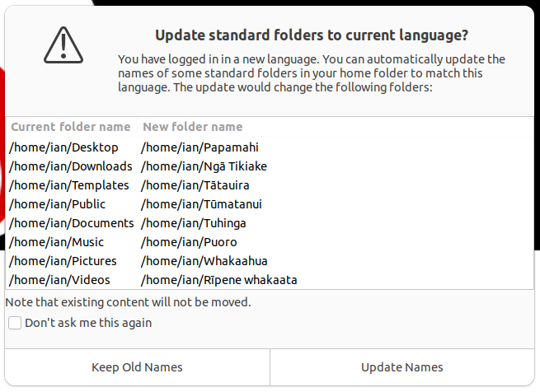
Task: Enable "Don't ask me this again" checkbox
Action: pos(15,323)
